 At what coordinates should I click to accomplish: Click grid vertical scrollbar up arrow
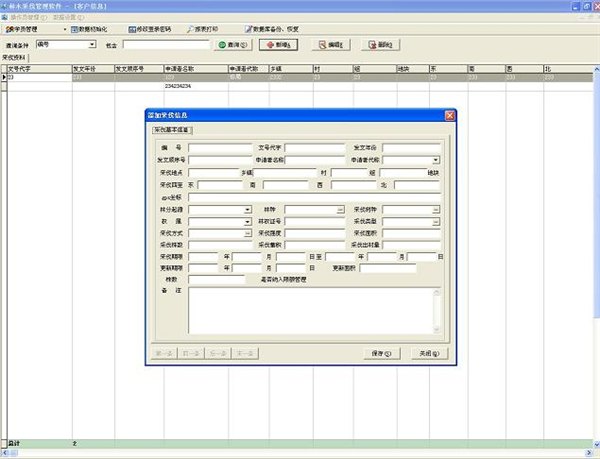click(597, 69)
